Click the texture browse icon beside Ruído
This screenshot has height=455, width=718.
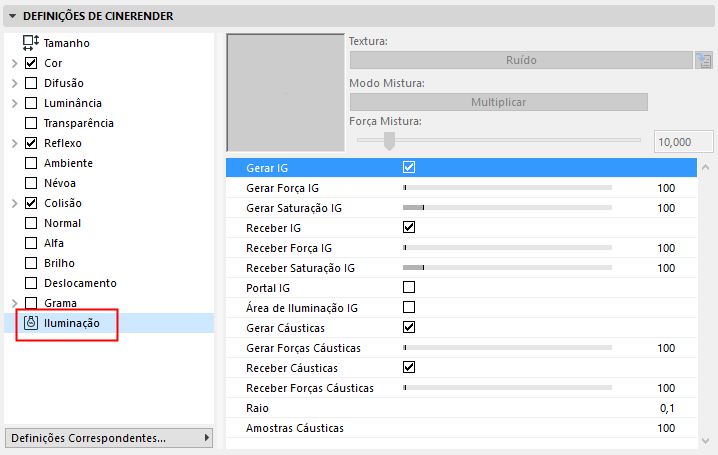tap(704, 60)
